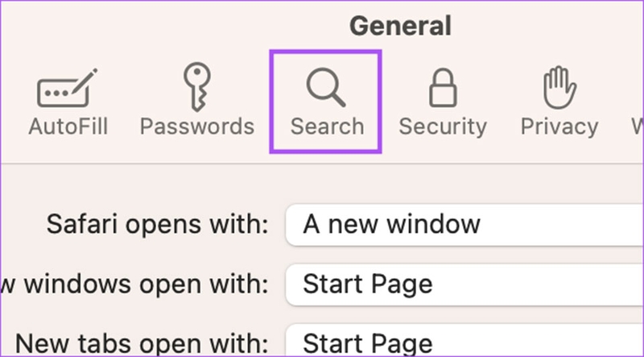This screenshot has width=644, height=357.
Task: Select the Privacy raised hand icon
Action: pos(559,88)
